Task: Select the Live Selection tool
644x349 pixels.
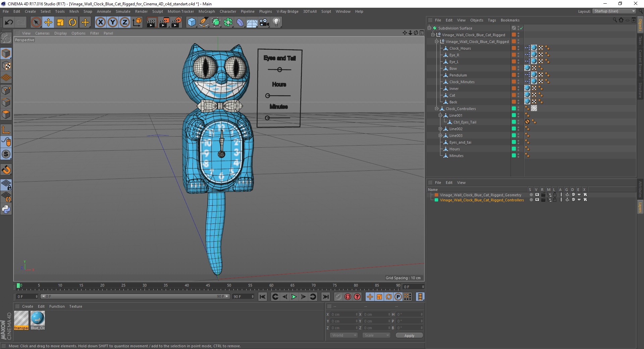Action: pyautogui.click(x=36, y=22)
